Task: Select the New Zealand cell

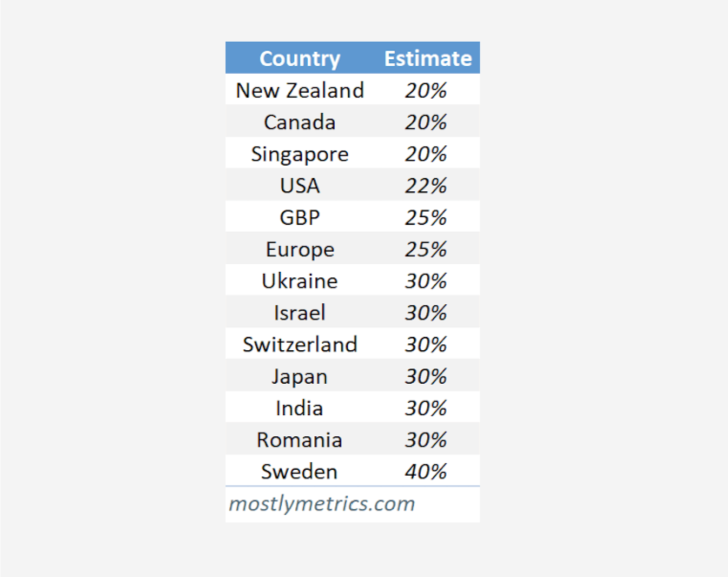Action: [299, 90]
